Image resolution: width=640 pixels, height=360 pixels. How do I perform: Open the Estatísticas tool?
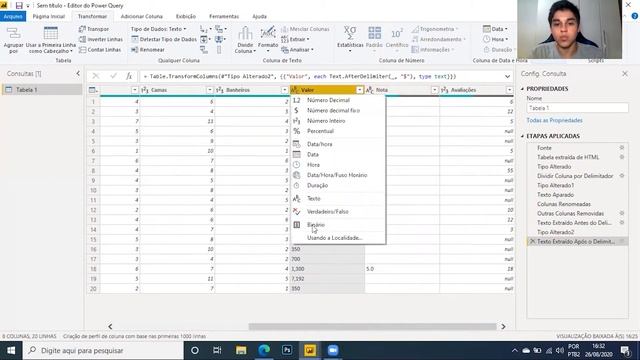tap(350, 39)
